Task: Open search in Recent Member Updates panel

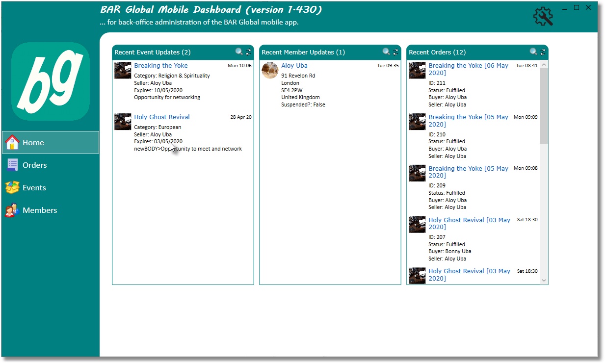Action: (x=386, y=51)
